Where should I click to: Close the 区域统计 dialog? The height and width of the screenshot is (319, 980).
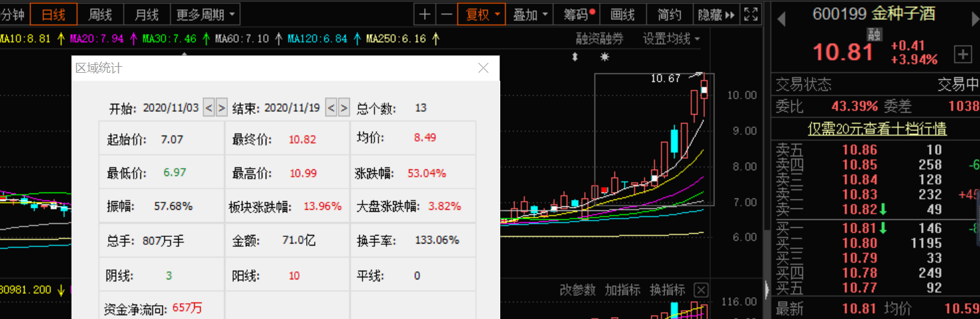coord(483,68)
